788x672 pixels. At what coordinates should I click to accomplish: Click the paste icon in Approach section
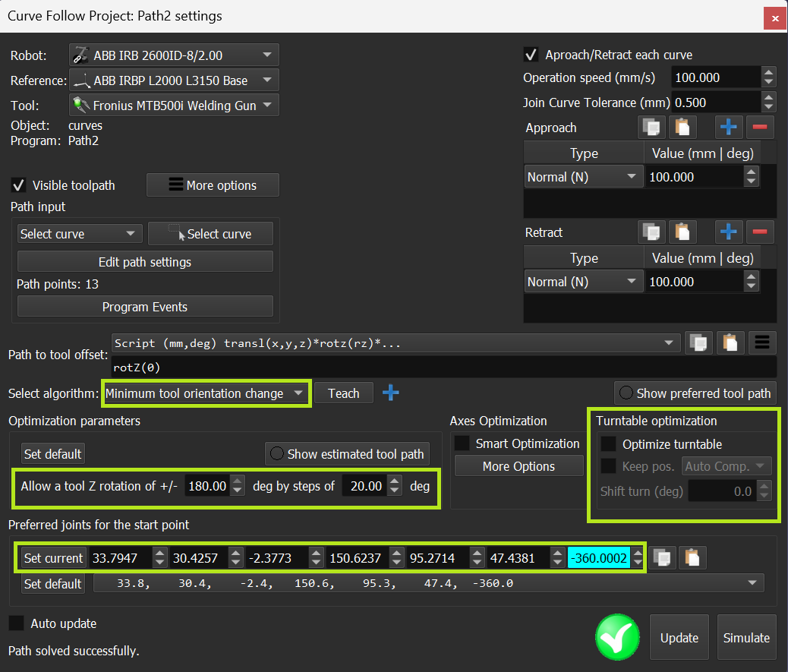point(683,128)
